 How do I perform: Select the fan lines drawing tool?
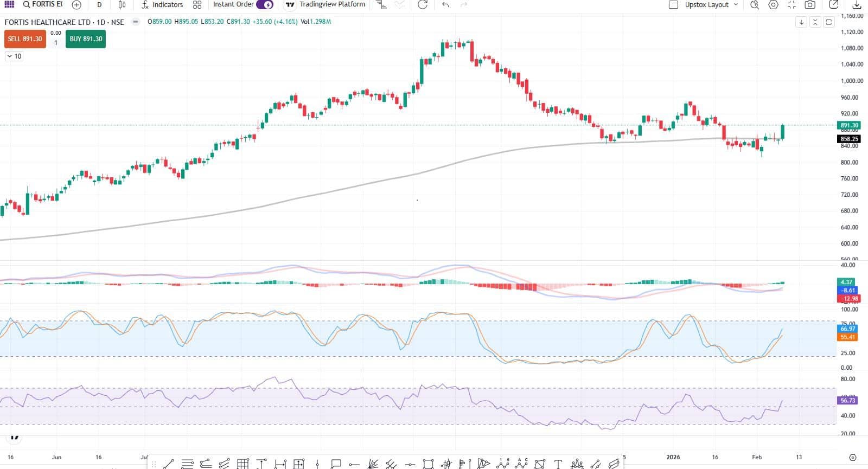pyautogui.click(x=373, y=464)
